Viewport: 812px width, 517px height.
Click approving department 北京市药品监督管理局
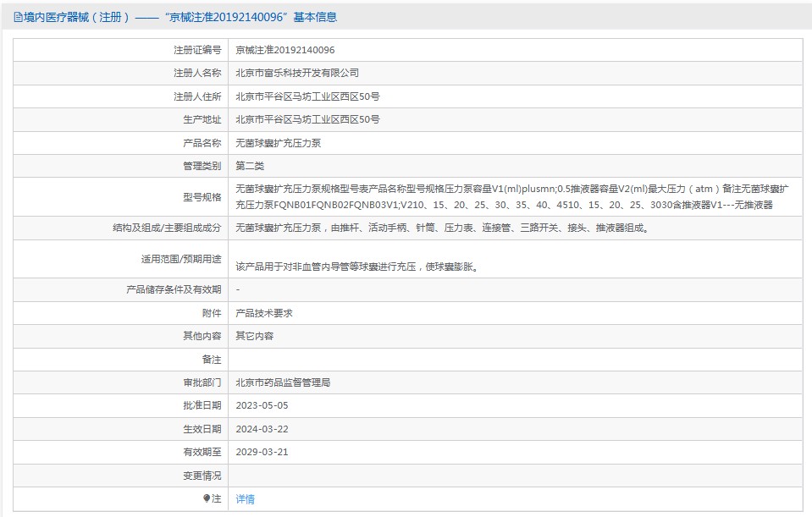283,382
